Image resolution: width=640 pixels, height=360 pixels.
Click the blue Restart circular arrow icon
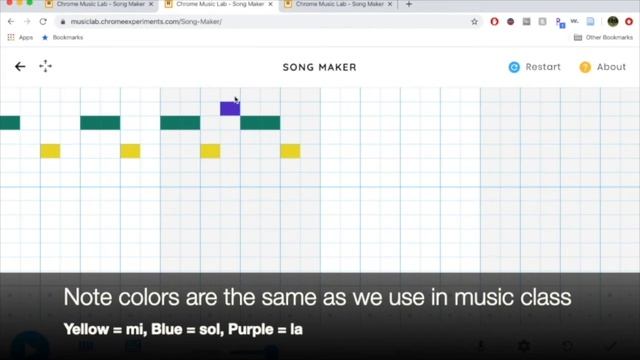(x=514, y=67)
